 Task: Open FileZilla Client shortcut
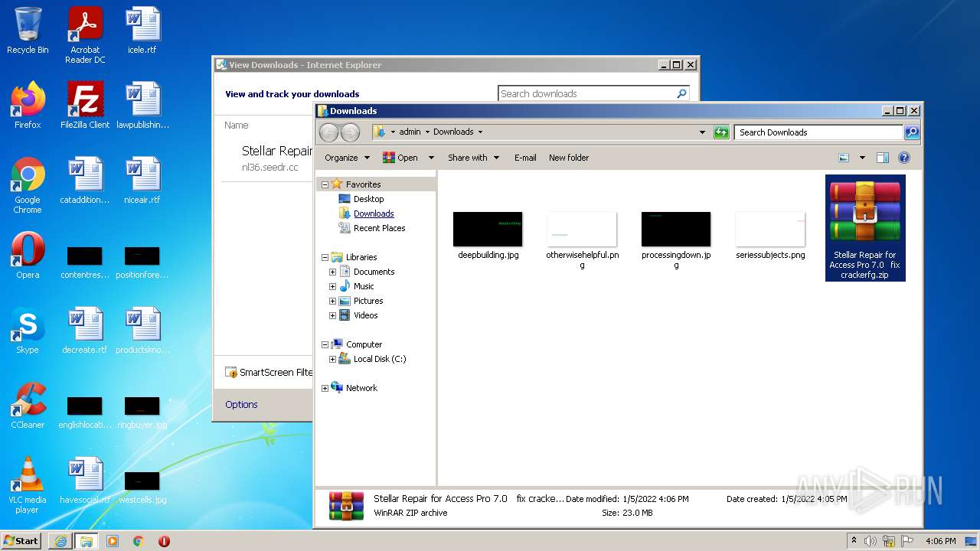pos(85,105)
